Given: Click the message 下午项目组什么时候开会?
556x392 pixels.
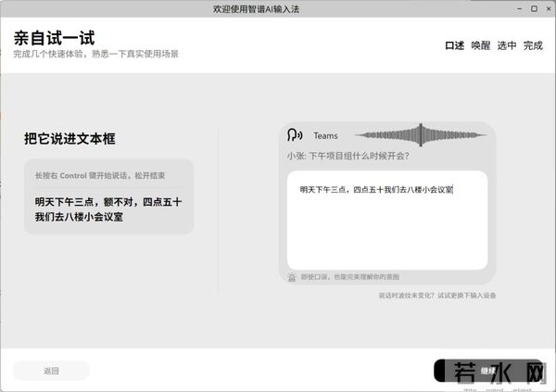Looking at the screenshot, I should tap(360, 156).
